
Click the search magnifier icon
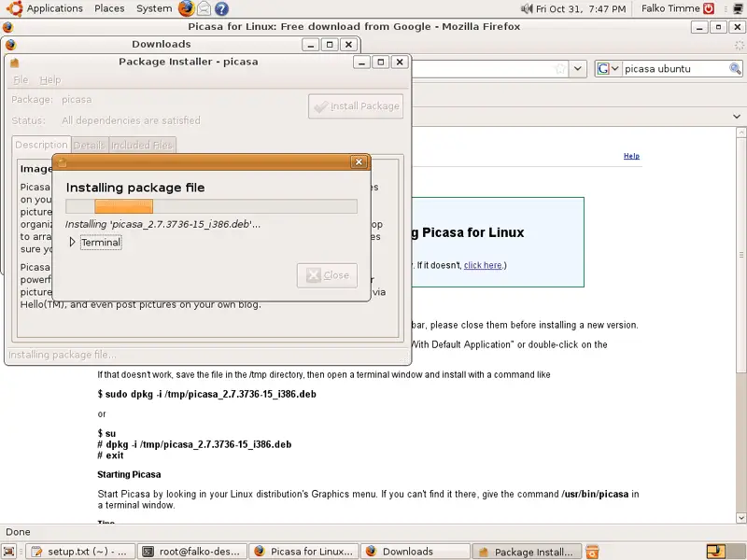[x=735, y=68]
